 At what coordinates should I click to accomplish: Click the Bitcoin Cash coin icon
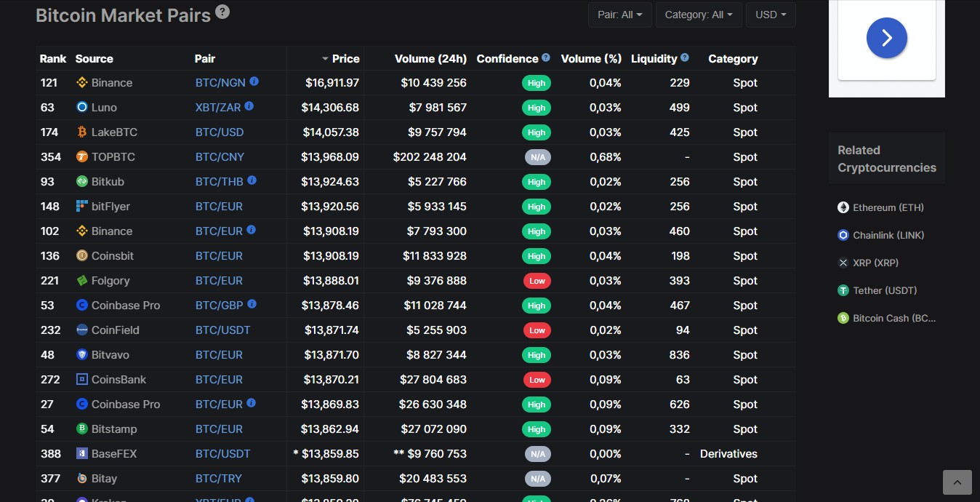[843, 318]
